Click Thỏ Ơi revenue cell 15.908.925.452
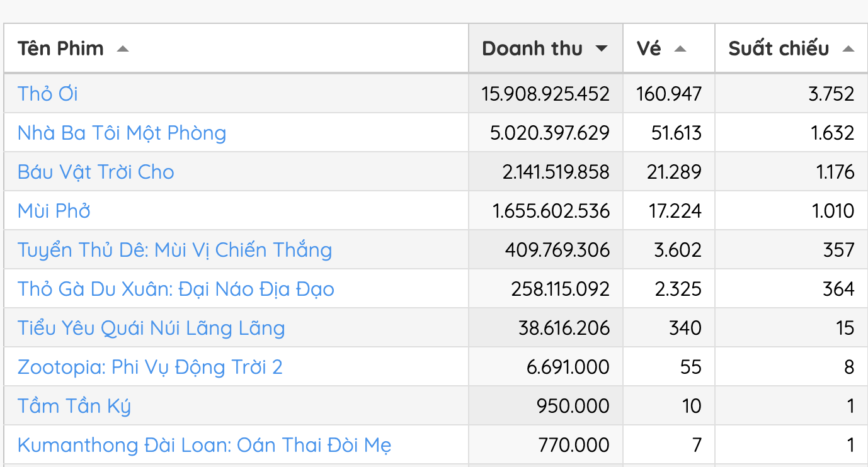 coord(545,94)
